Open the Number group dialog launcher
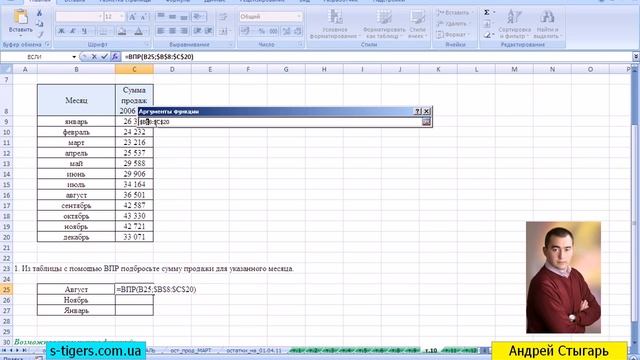This screenshot has height=360, width=640. click(x=300, y=44)
